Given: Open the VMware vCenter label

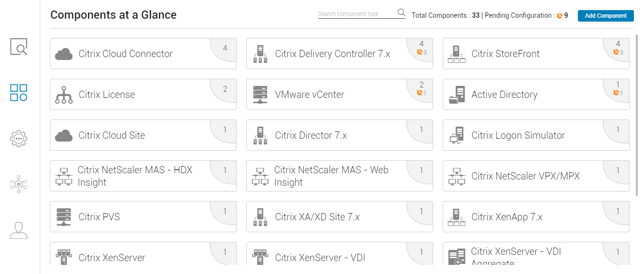Looking at the screenshot, I should [310, 95].
